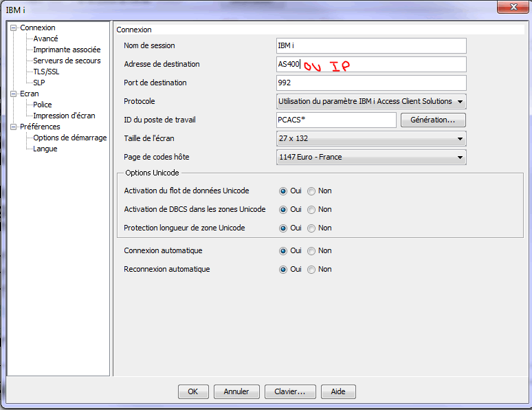Open Options de démarrage item

70,138
